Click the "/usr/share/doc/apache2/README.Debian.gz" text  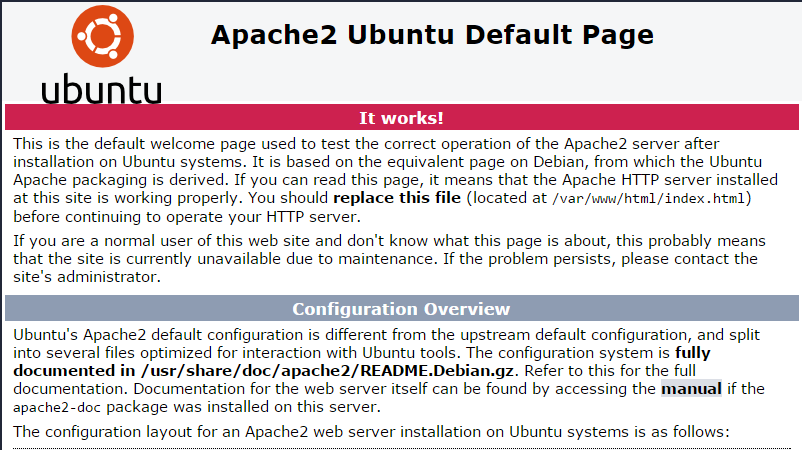pos(327,371)
